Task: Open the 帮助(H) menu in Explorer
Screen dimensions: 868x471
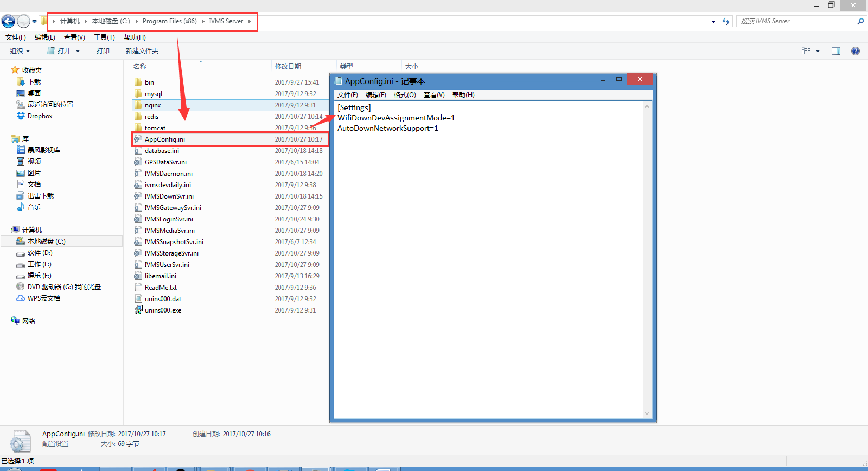Action: pos(135,37)
